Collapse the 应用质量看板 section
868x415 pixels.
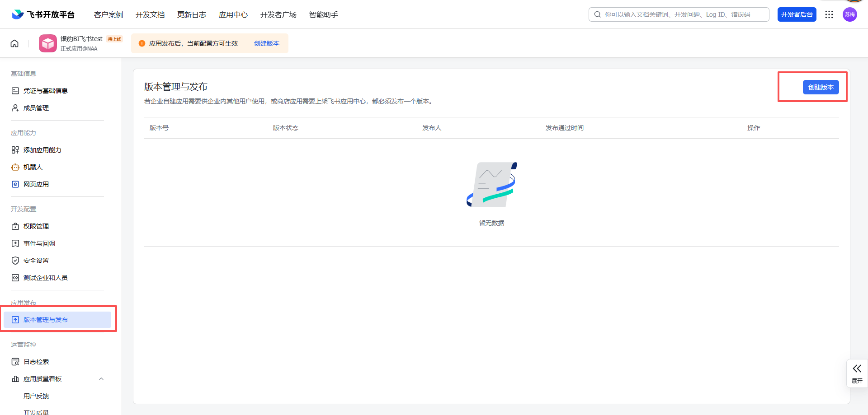[x=101, y=378]
